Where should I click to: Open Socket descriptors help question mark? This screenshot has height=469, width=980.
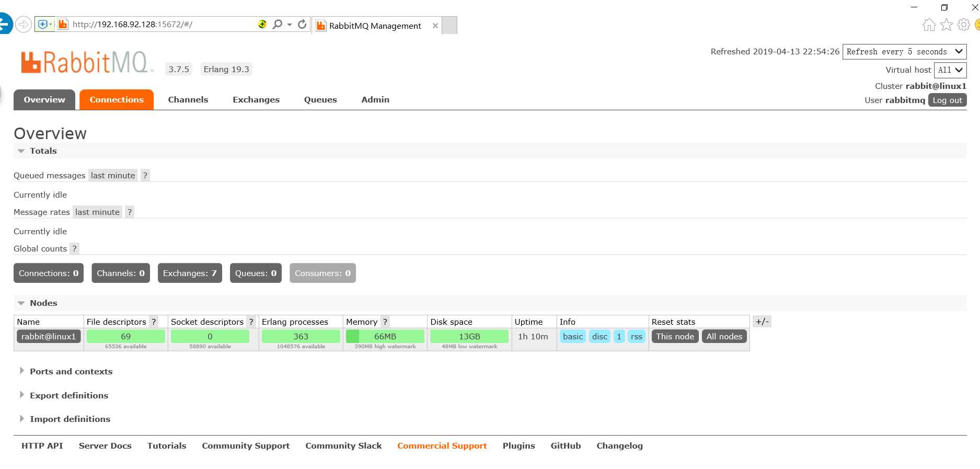tap(251, 322)
